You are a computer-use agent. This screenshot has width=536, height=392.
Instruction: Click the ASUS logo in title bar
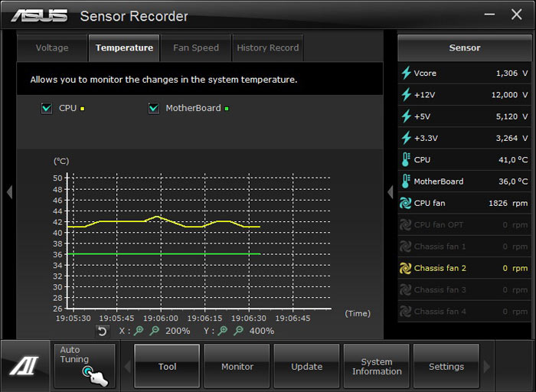39,16
